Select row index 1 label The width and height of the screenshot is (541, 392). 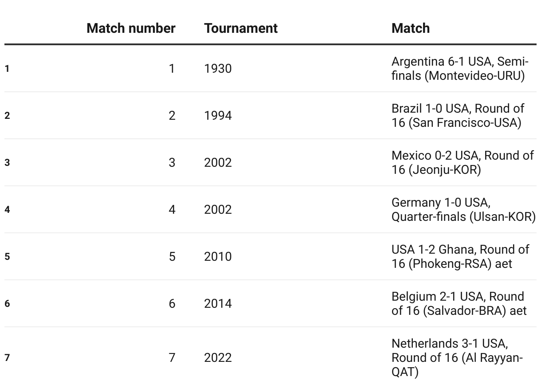(x=7, y=69)
